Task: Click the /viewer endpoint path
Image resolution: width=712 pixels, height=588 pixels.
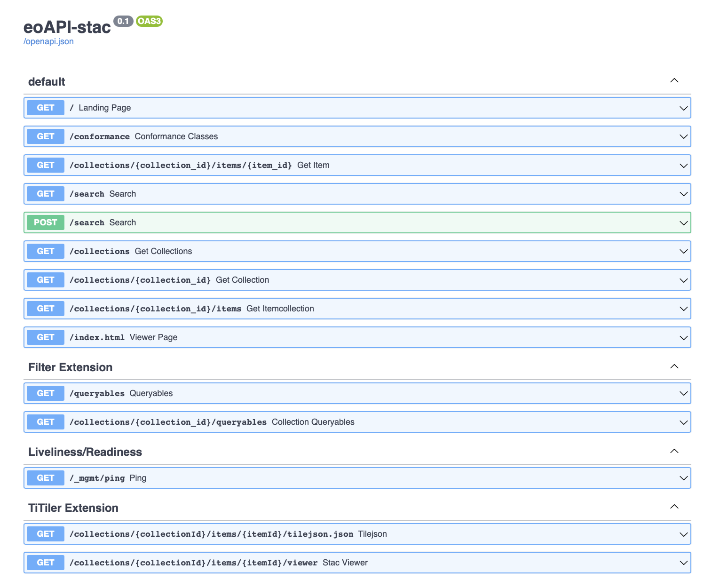Action: click(194, 563)
